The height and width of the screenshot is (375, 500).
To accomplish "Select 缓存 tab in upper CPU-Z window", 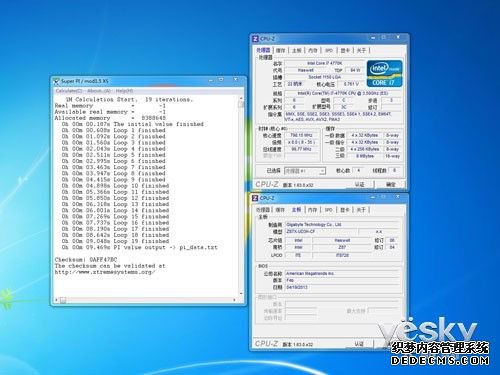I will pyautogui.click(x=281, y=50).
